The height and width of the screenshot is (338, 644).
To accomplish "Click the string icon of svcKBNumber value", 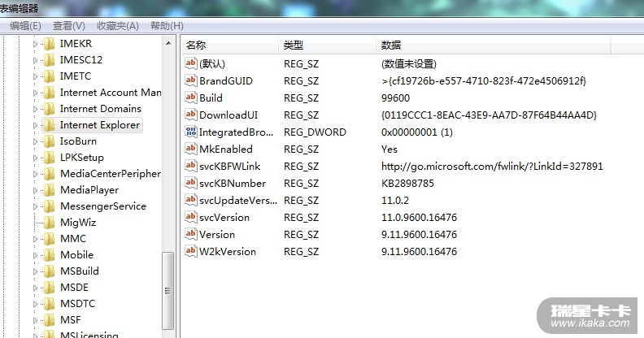I will (190, 183).
